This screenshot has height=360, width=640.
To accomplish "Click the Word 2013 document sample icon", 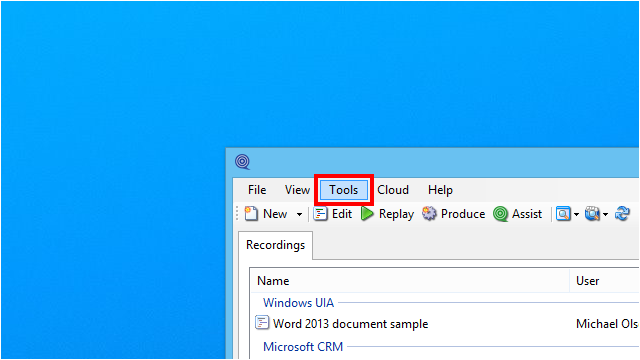I will 262,323.
